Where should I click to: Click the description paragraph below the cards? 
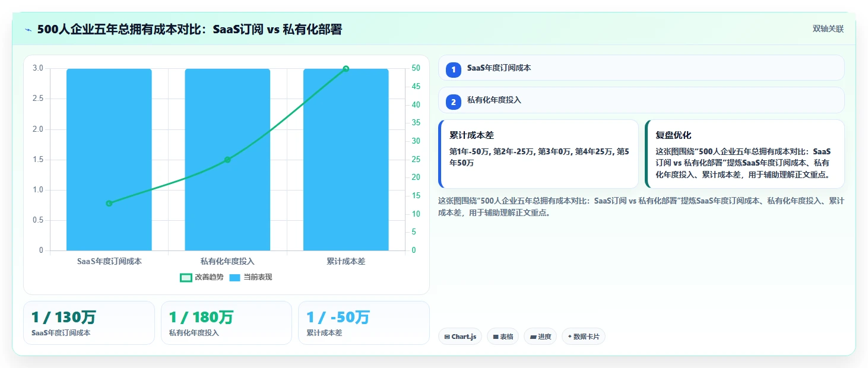(641, 207)
